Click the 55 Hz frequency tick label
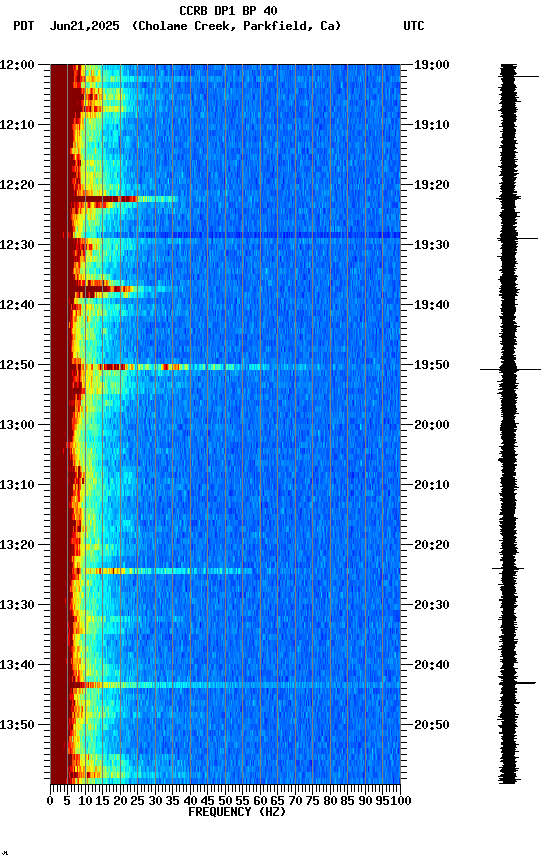This screenshot has height=864, width=552. (243, 801)
